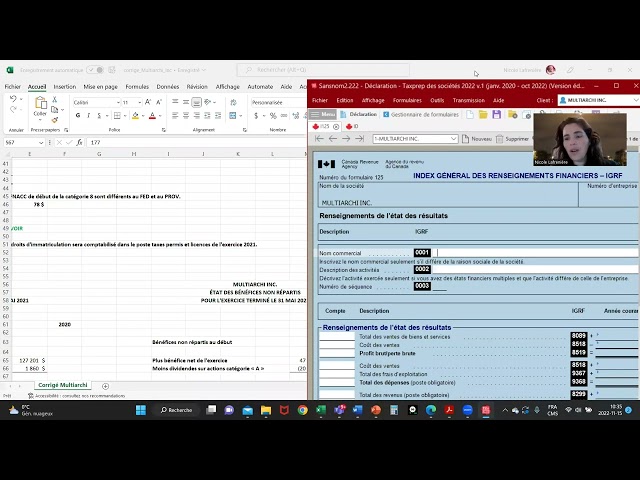Image resolution: width=640 pixels, height=480 pixels.
Task: Open the font color dropdown arrow
Action: click(x=160, y=116)
